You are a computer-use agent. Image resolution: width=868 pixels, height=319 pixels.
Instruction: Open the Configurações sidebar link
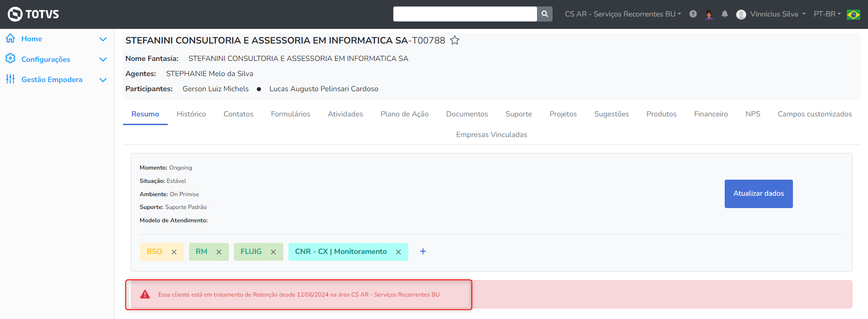tap(46, 60)
